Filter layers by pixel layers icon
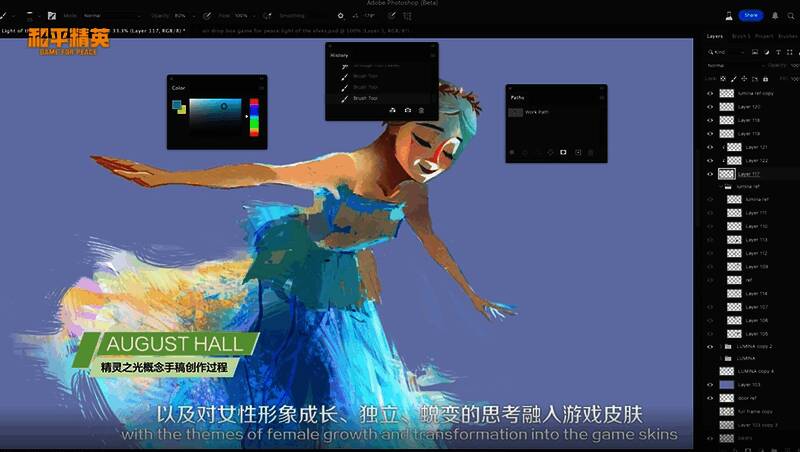This screenshot has height=452, width=800. click(x=755, y=52)
